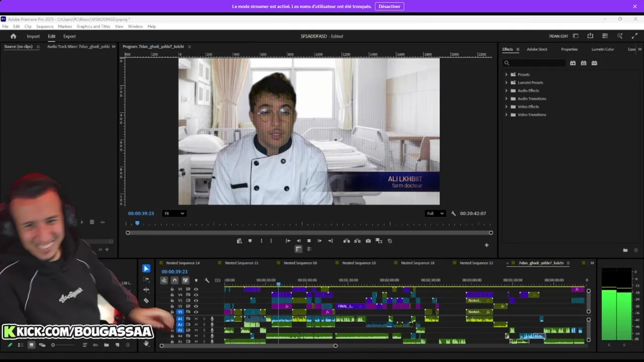Filter Accelerated Effects in Effects panel
This screenshot has height=362, width=644.
click(x=573, y=63)
